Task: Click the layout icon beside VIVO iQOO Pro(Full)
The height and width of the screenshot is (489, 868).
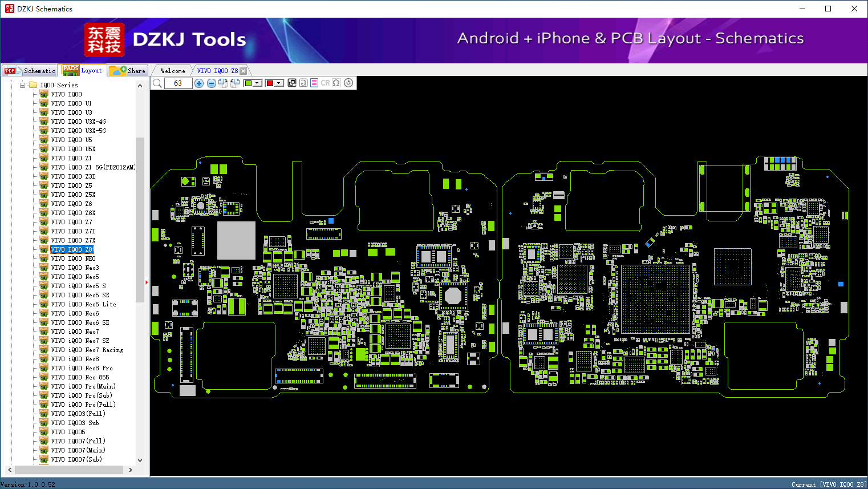Action: [x=44, y=404]
